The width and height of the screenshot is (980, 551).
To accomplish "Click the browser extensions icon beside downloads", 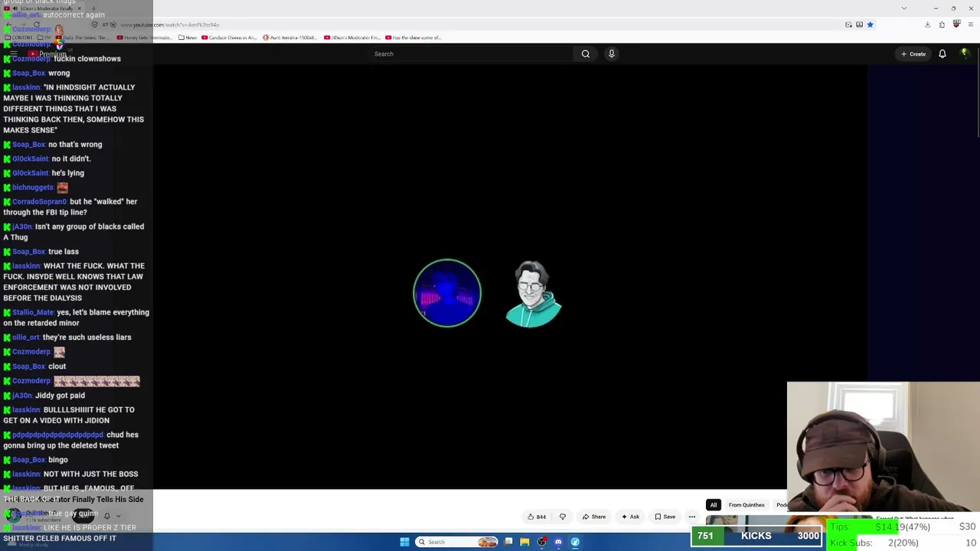I will coord(942,24).
